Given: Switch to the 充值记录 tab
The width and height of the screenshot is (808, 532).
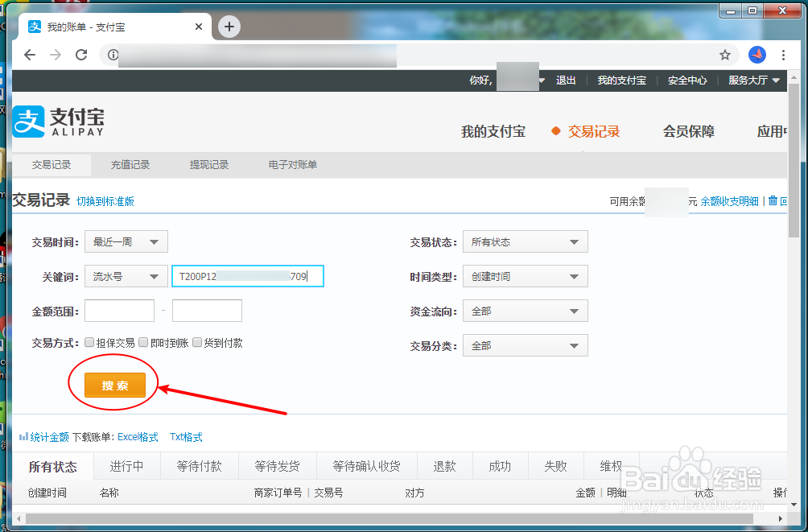Looking at the screenshot, I should (x=130, y=165).
